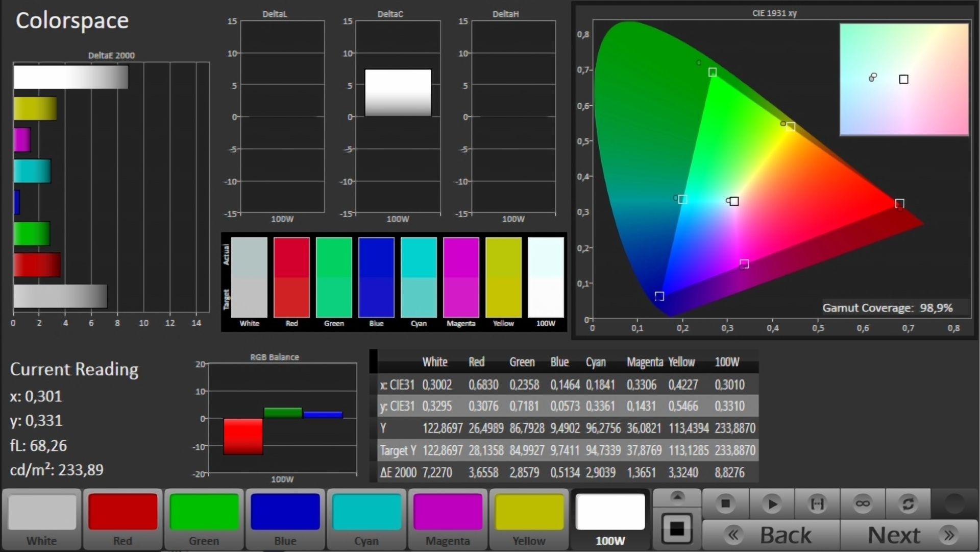Click the white point zoom inset in CIE chart
The image size is (980, 552).
click(x=904, y=80)
